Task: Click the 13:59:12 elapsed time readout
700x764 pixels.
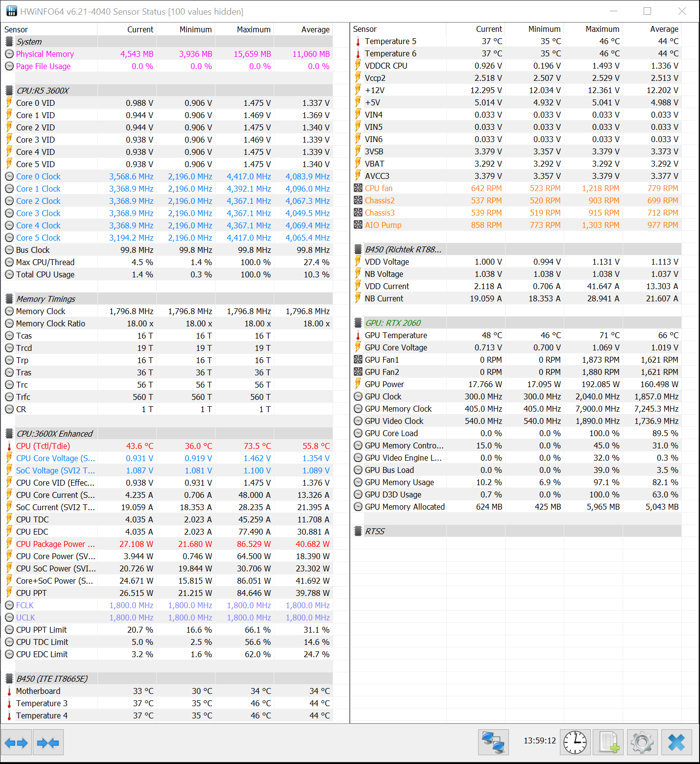Action: coord(540,740)
